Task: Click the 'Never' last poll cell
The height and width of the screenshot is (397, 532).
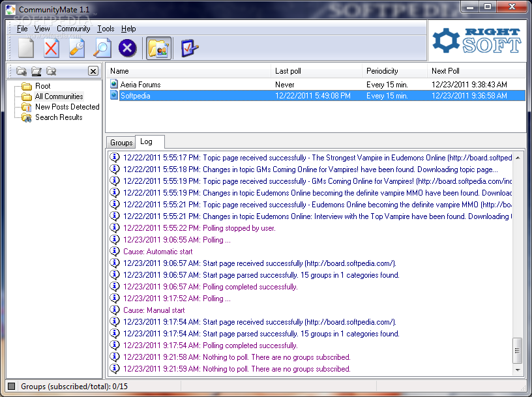Action: click(285, 85)
